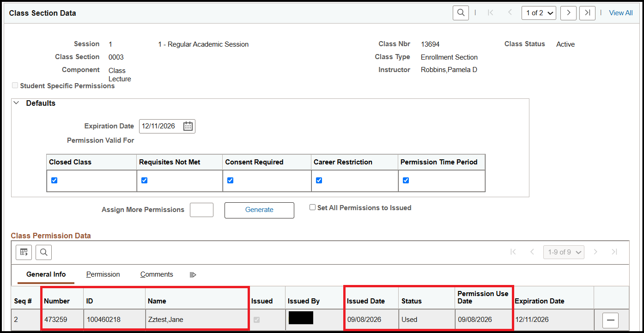Click 1 - Regular Academic Session text

pyautogui.click(x=203, y=44)
